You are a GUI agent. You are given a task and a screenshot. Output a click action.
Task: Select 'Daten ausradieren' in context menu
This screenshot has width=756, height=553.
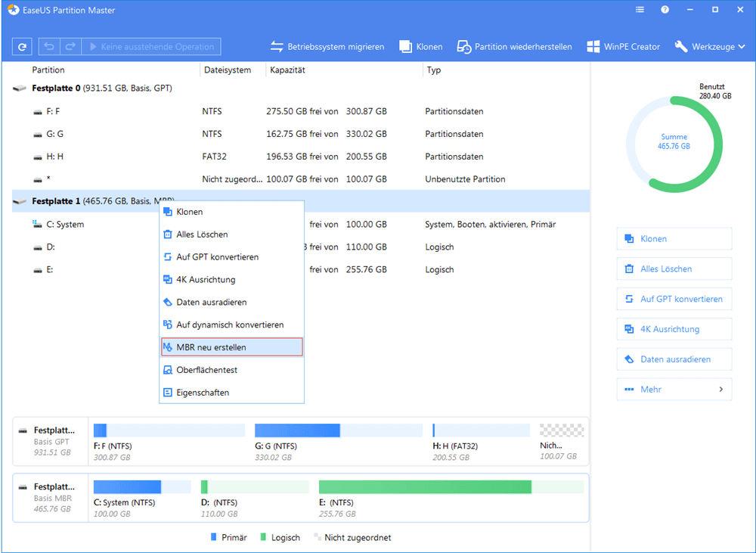pos(231,303)
